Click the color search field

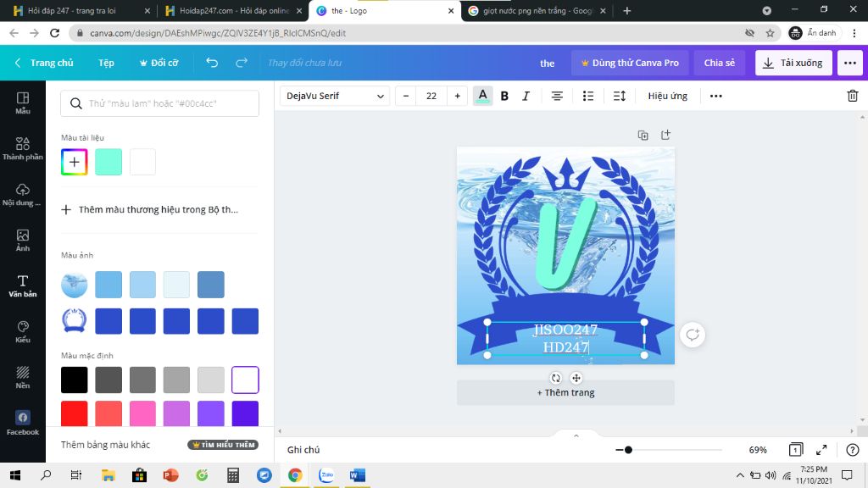point(159,103)
